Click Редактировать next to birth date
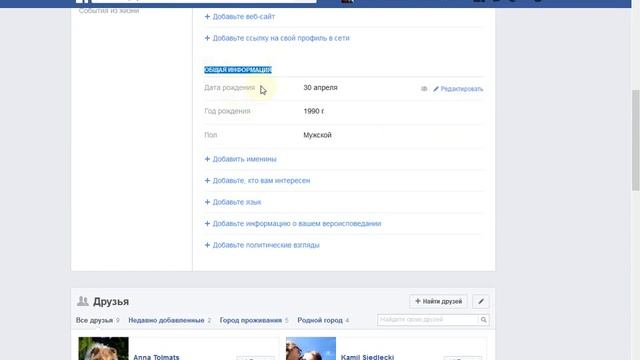The image size is (640, 360). tap(462, 89)
